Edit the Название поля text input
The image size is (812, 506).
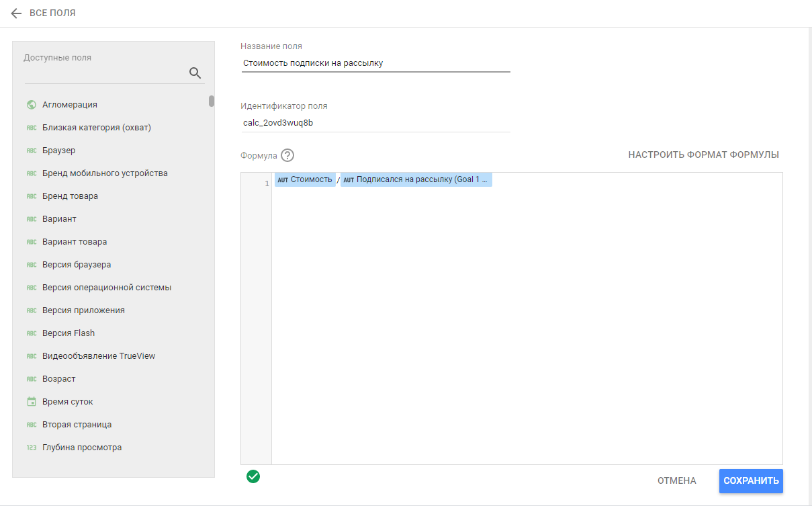[375, 63]
